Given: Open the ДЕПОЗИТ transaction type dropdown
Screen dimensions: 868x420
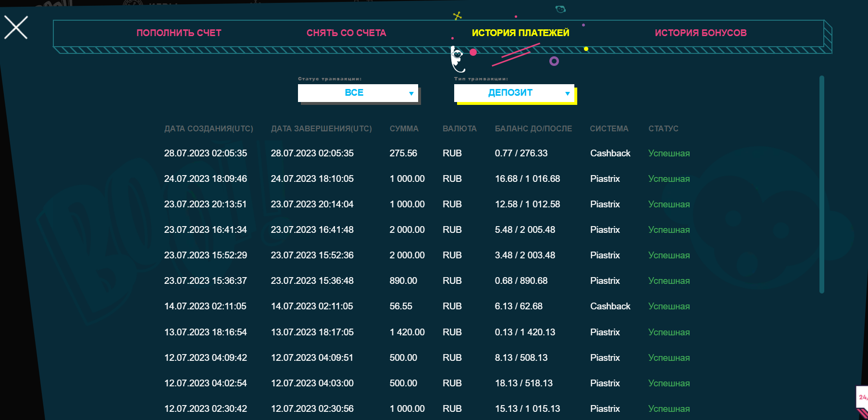Looking at the screenshot, I should [x=514, y=93].
